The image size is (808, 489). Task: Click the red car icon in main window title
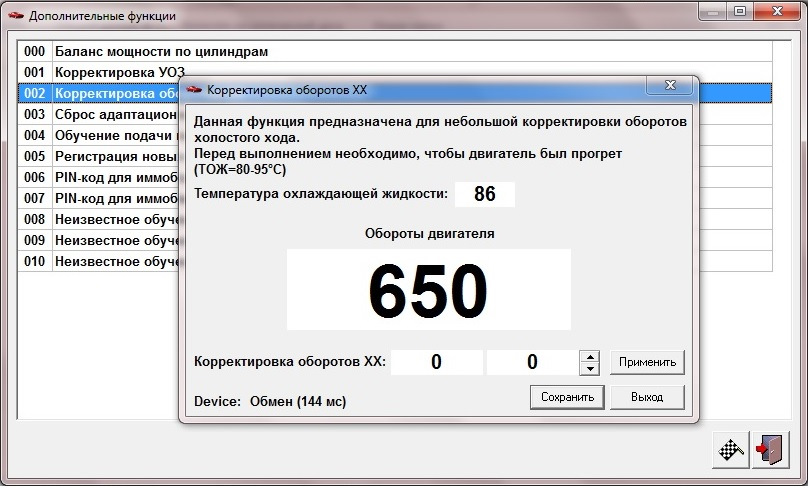coord(16,15)
